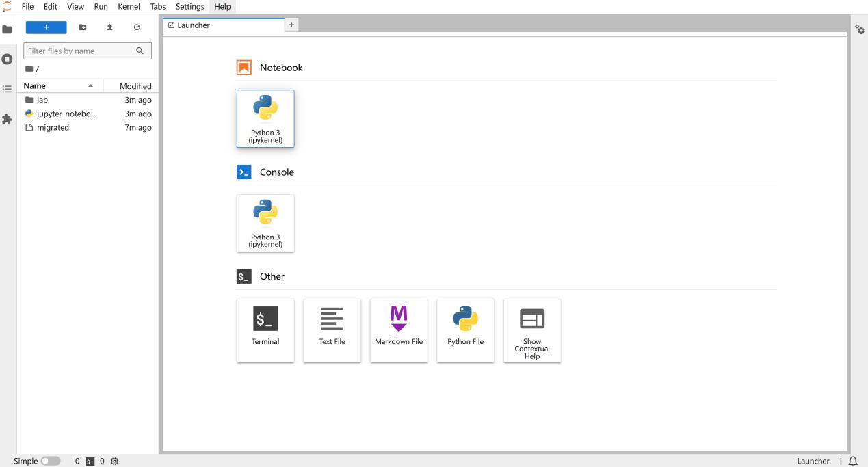Open the Help menu

coord(223,6)
